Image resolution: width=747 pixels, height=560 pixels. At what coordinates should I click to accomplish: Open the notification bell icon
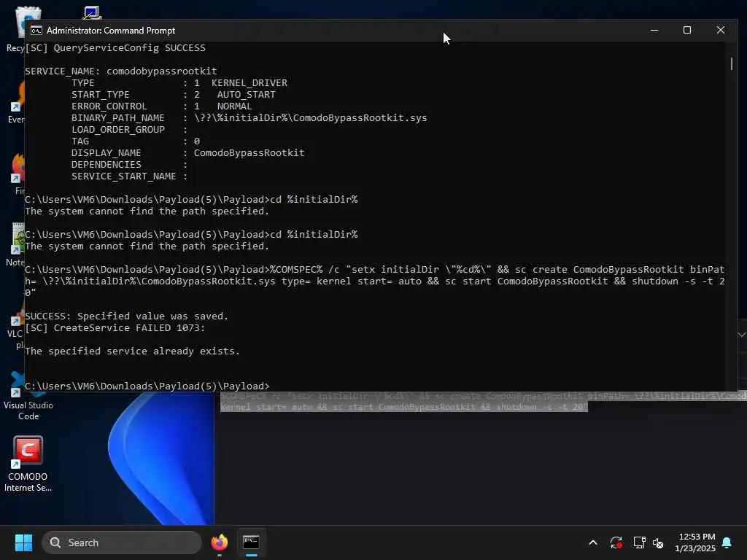[727, 542]
